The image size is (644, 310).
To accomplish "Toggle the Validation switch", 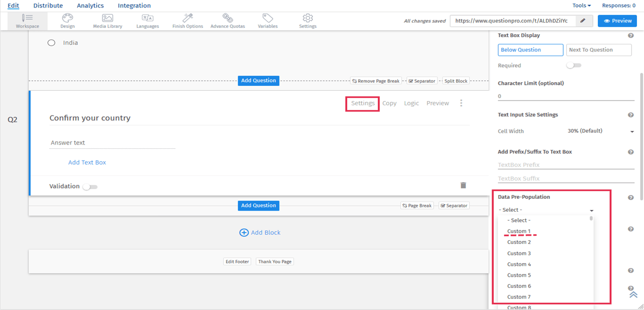I will pyautogui.click(x=90, y=187).
